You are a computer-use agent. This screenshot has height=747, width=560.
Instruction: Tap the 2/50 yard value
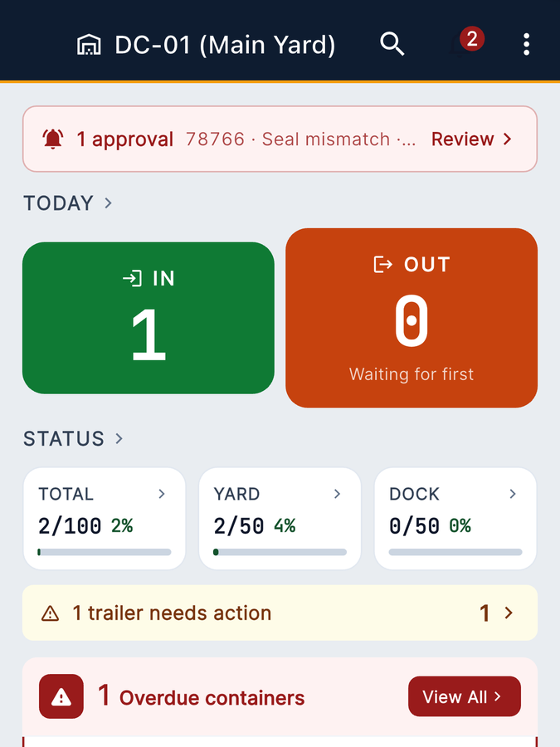tap(239, 526)
